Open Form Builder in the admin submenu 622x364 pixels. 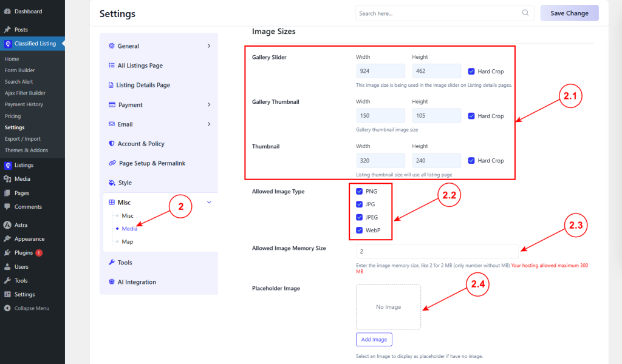pos(20,70)
